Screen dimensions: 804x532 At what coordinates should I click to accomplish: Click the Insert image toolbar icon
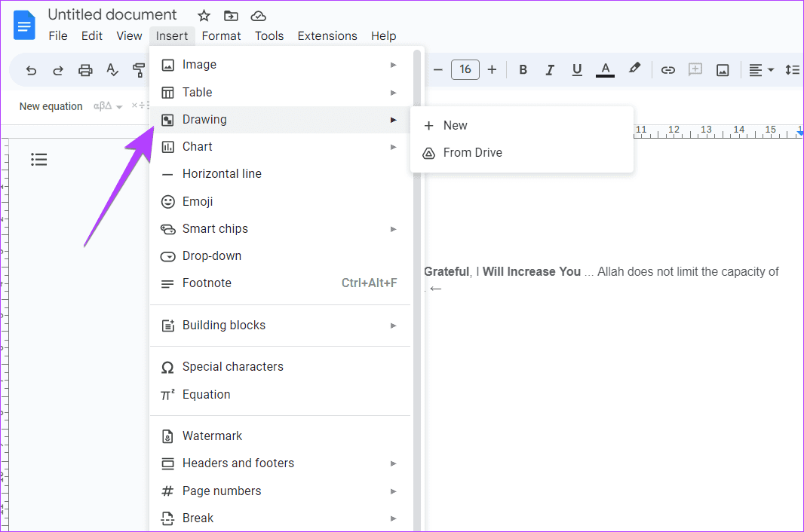723,70
